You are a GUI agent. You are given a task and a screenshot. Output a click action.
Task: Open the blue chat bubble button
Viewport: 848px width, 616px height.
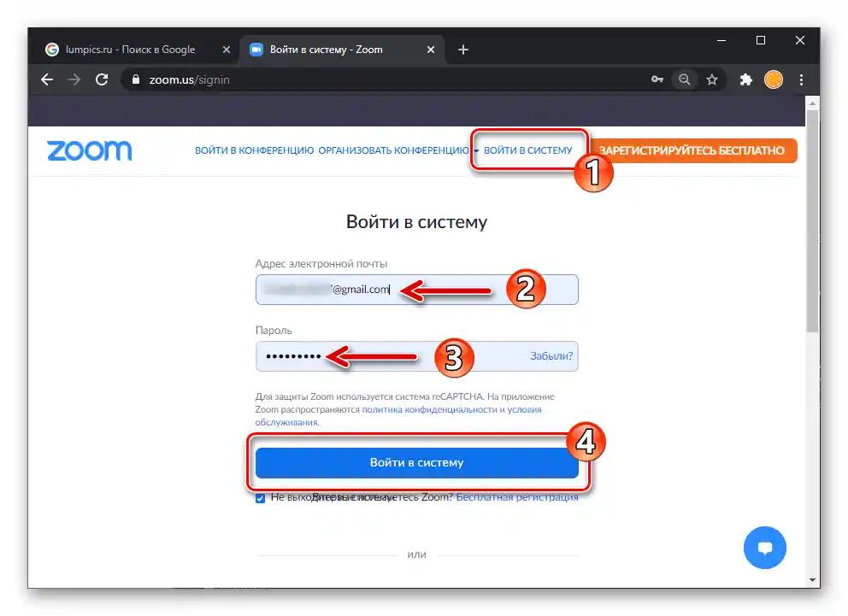pos(765,548)
